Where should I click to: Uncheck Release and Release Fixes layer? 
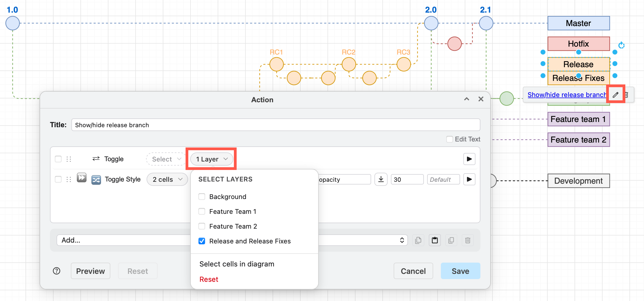point(202,241)
